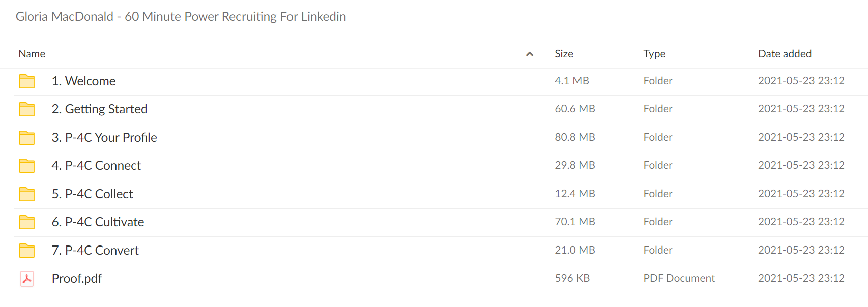Select the folder icon for 3. P-4C Your Profile
868x307 pixels.
click(27, 138)
